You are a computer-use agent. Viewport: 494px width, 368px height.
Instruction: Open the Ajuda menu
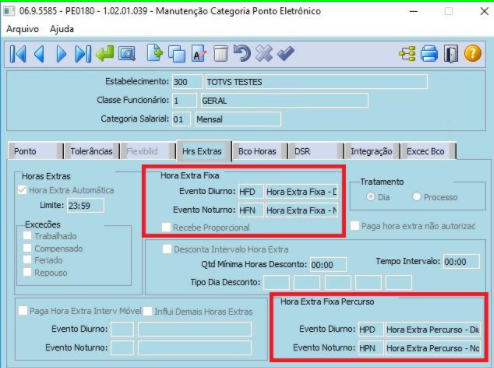point(62,29)
